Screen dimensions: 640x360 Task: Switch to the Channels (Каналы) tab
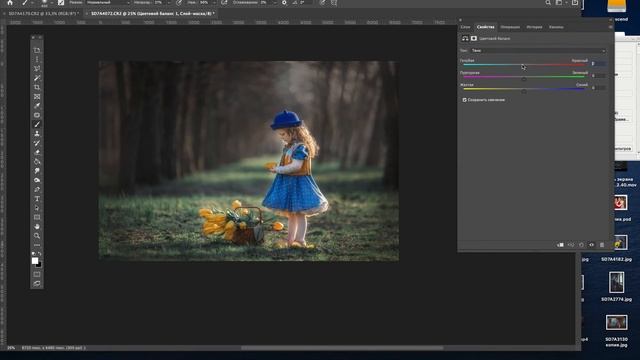click(x=556, y=27)
